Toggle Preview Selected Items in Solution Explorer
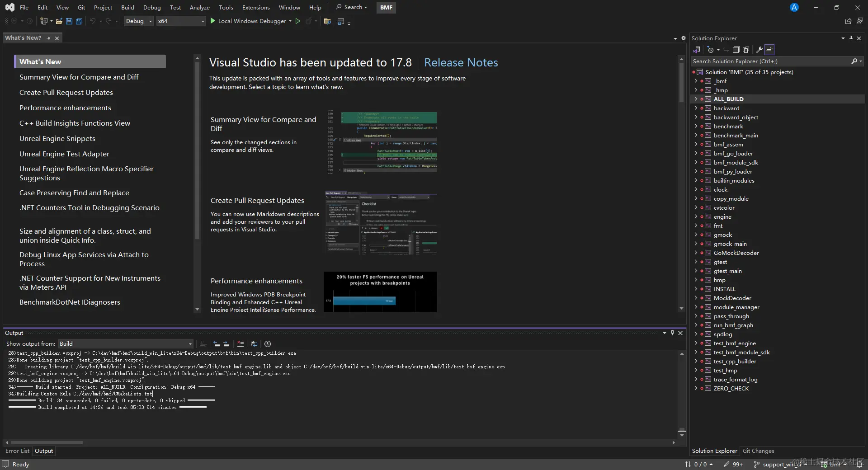868x470 pixels. tap(770, 50)
